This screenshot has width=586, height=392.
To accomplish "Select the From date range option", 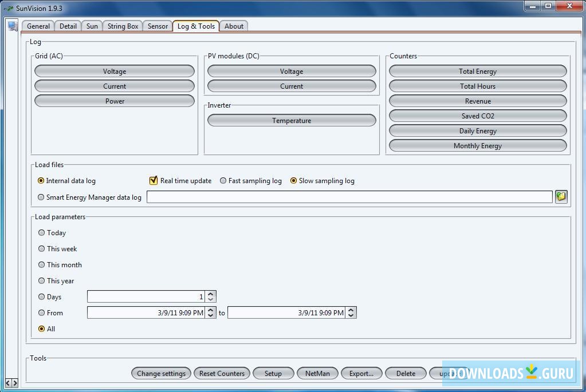I will 41,313.
